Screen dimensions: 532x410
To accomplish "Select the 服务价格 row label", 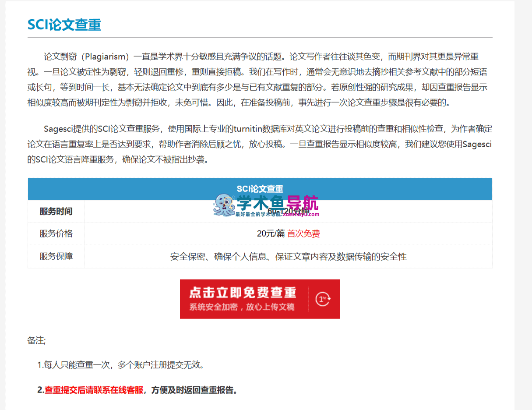I will click(x=56, y=233).
